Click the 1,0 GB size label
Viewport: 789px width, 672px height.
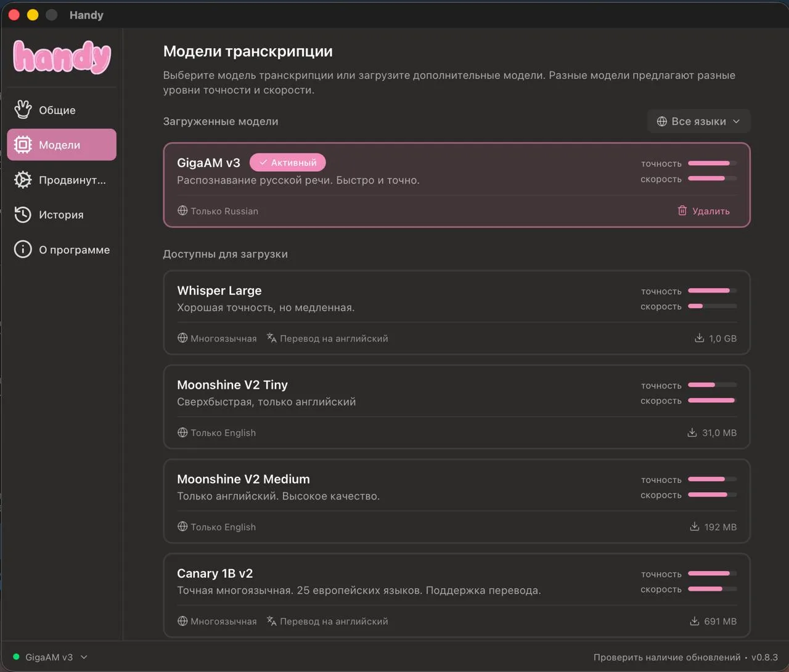(722, 338)
